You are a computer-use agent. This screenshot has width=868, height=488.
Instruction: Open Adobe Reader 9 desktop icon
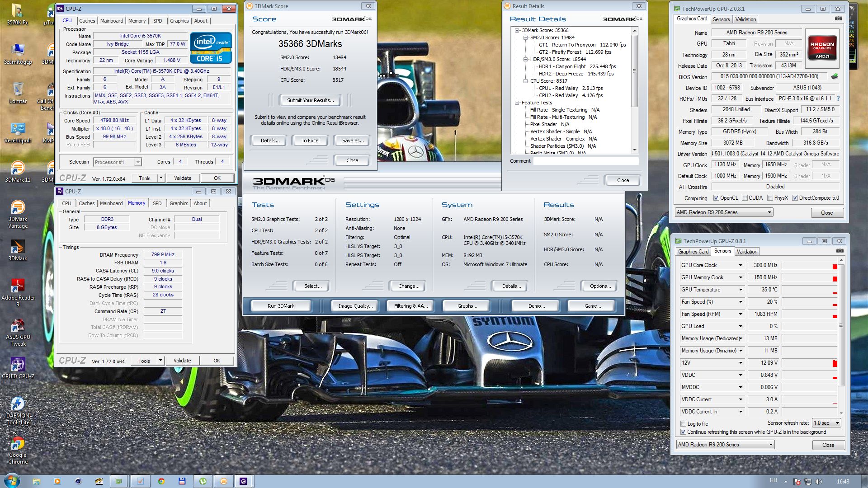(x=18, y=293)
